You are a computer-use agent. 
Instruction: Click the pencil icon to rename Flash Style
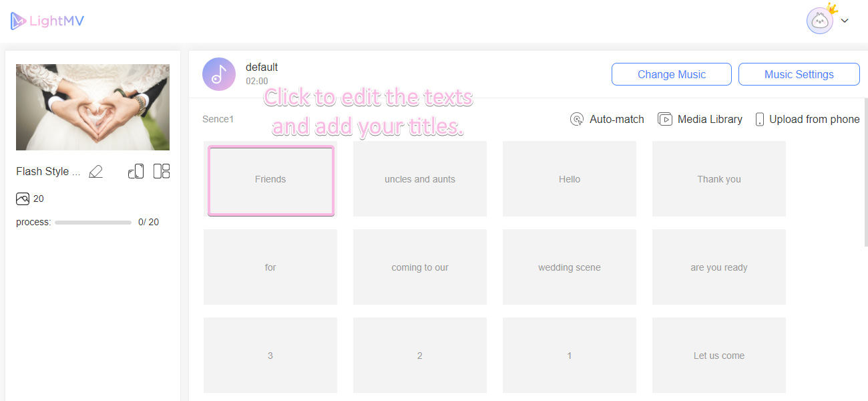pyautogui.click(x=95, y=171)
